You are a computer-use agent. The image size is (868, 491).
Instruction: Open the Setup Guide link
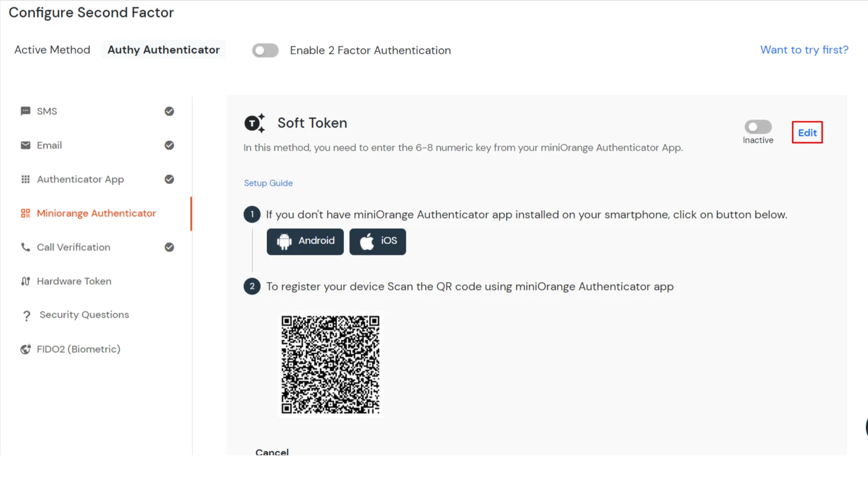[x=268, y=182]
